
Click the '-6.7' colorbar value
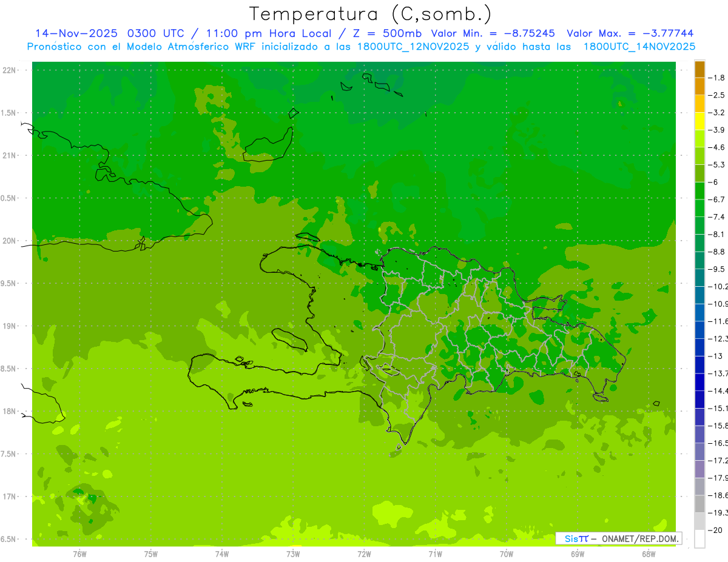pos(716,199)
